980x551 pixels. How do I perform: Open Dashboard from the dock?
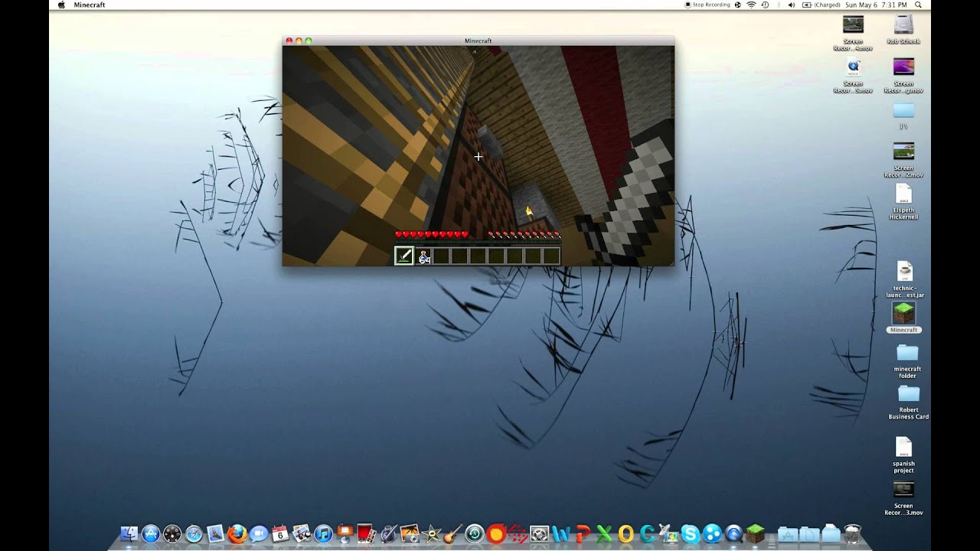coord(172,533)
